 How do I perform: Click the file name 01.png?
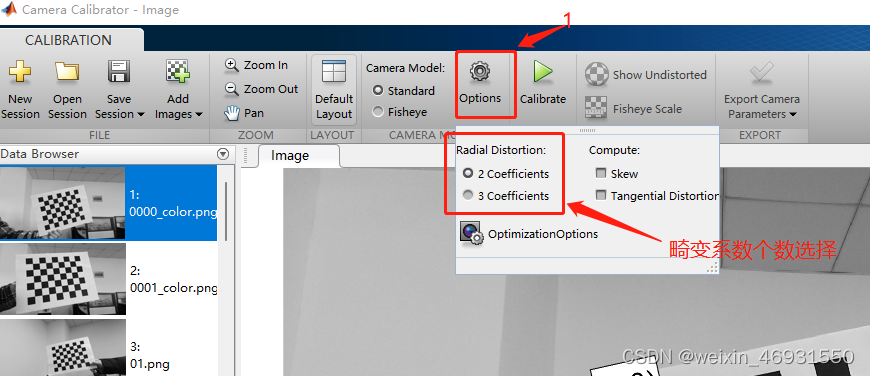[150, 364]
